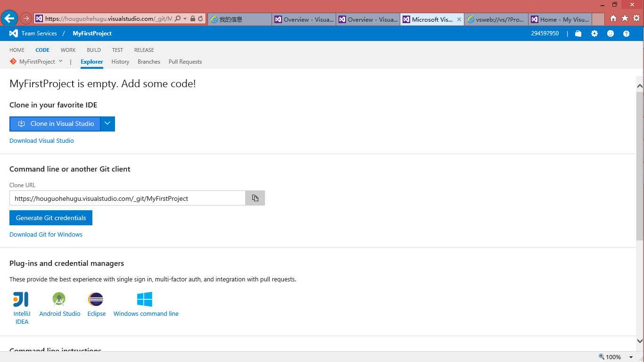This screenshot has height=362, width=644.
Task: Open the Android Studio plug-in icon
Action: point(59,299)
